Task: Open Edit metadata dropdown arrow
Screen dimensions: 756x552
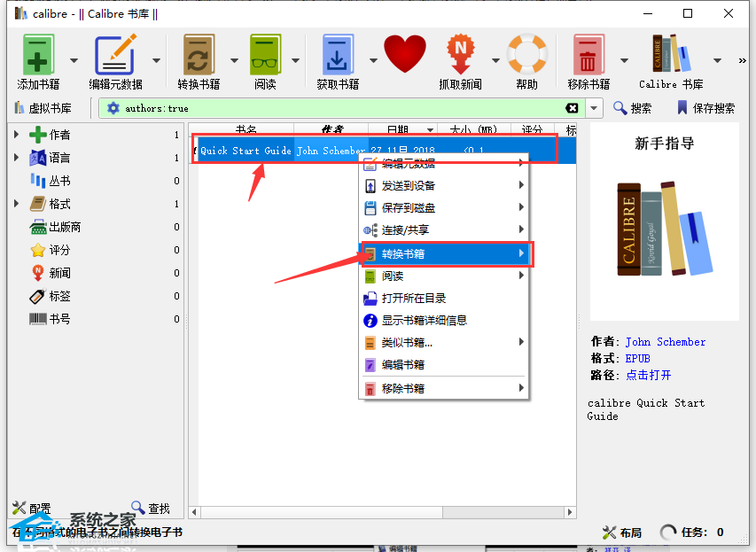Action: point(156,60)
